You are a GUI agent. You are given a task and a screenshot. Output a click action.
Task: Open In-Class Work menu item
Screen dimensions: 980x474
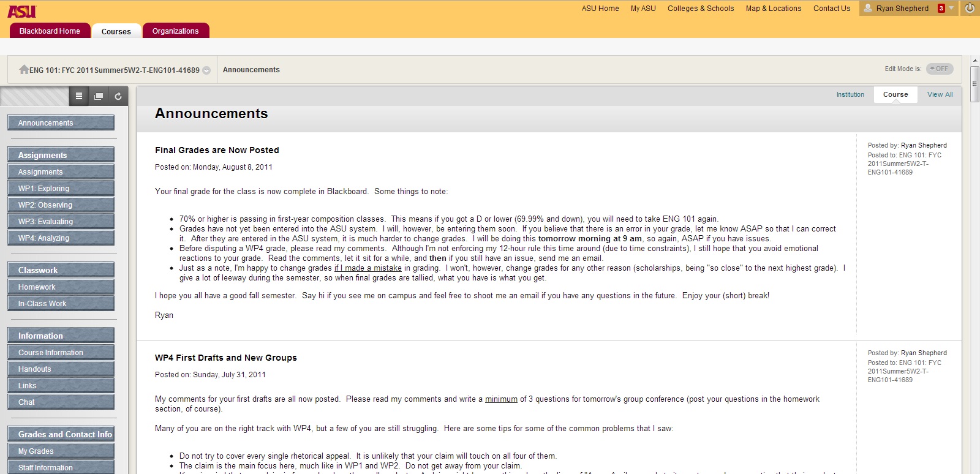click(61, 303)
